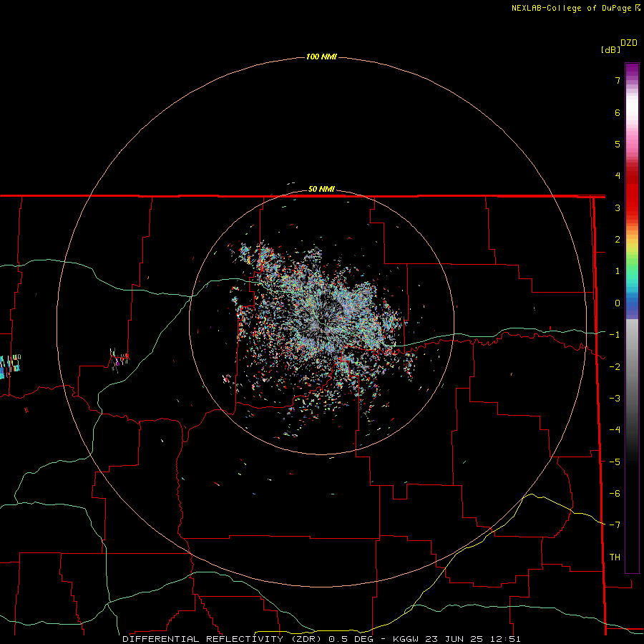Click the "100 NMI" range ring label
This screenshot has width=644, height=644.
[321, 57]
